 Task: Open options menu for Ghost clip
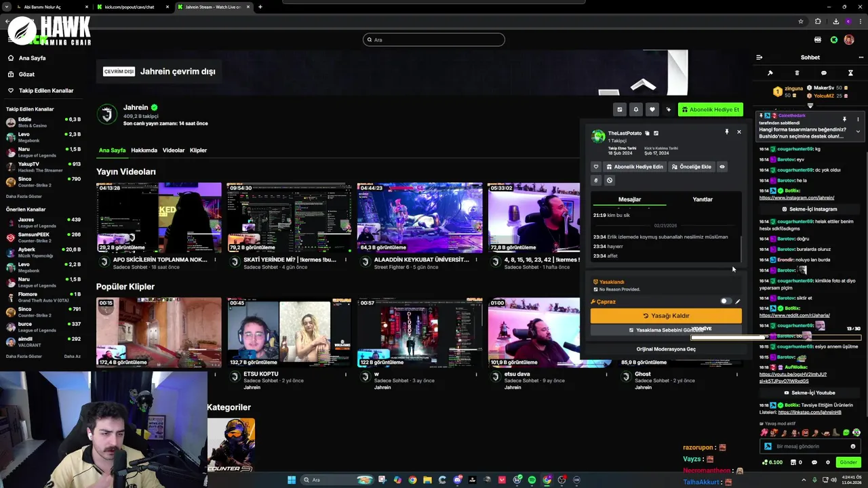[737, 374]
